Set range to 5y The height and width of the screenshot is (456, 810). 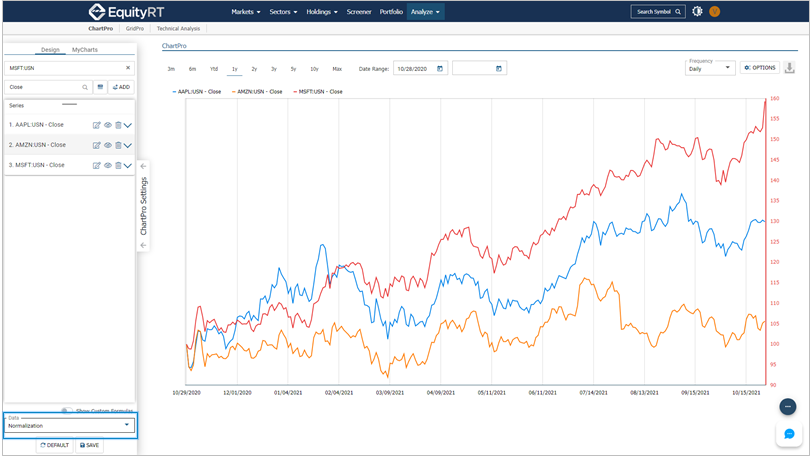point(293,69)
